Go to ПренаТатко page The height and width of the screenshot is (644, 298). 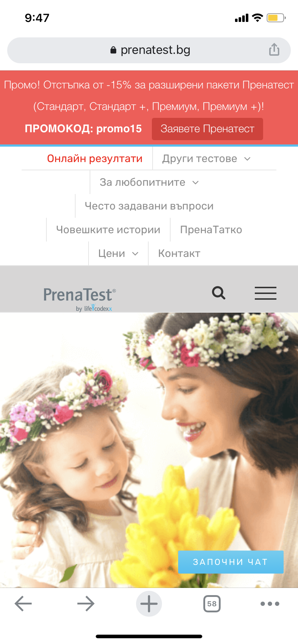coord(211,230)
